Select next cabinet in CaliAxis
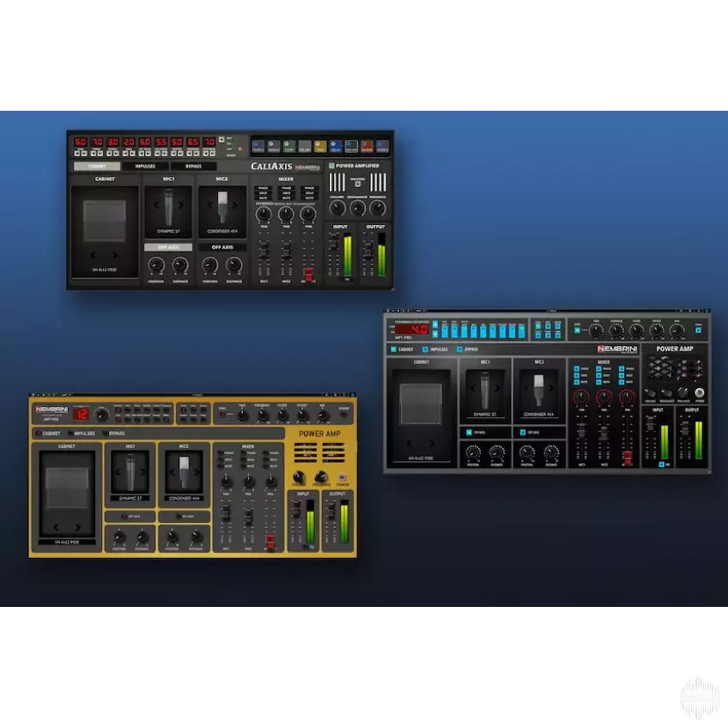 click(115, 255)
